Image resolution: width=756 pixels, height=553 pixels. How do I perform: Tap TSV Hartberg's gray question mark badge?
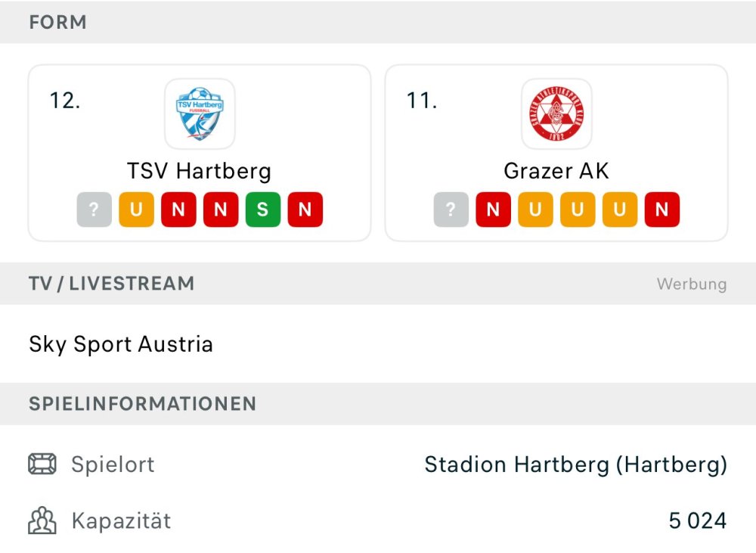coord(94,210)
